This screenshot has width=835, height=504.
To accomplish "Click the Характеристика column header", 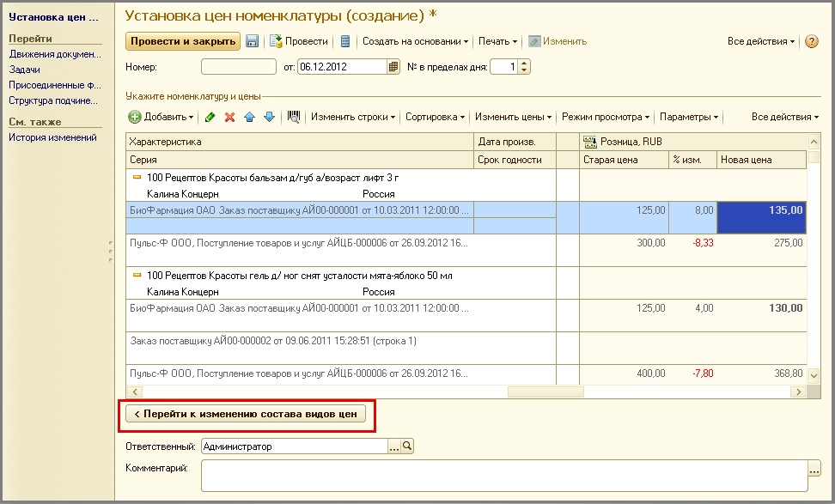I will coord(300,143).
